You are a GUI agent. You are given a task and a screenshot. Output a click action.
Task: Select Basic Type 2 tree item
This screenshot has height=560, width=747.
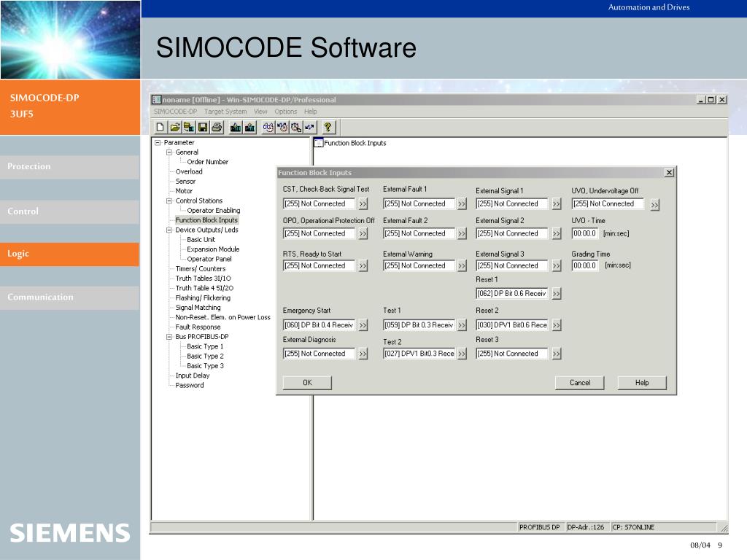pyautogui.click(x=205, y=356)
